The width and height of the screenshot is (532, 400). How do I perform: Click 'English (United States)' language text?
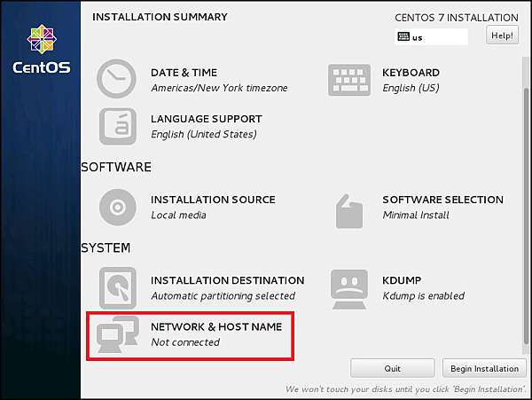204,135
